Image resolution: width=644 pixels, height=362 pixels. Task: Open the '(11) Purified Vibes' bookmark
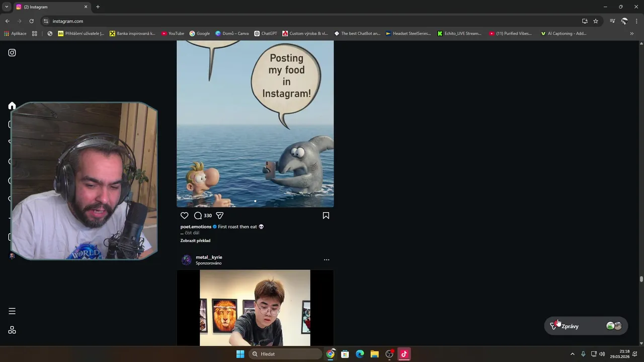[x=510, y=34]
